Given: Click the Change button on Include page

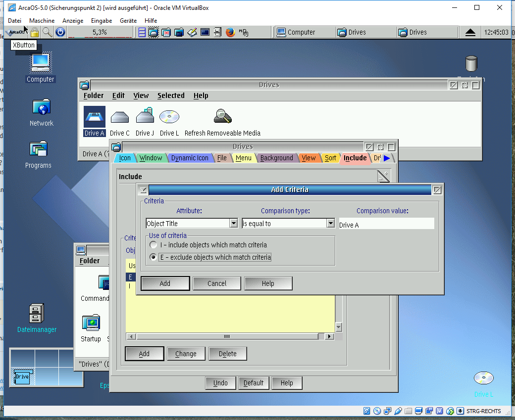Looking at the screenshot, I should [186, 354].
